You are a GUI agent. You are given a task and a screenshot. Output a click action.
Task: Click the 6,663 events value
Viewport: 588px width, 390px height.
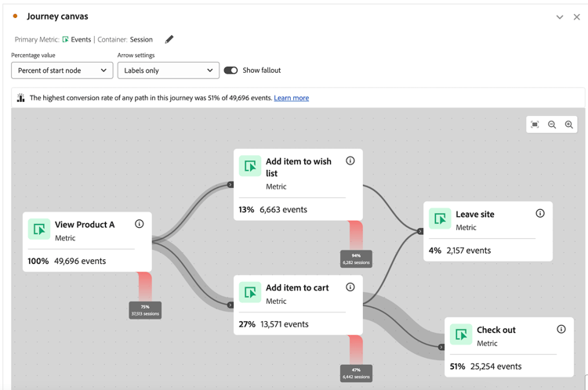(284, 209)
